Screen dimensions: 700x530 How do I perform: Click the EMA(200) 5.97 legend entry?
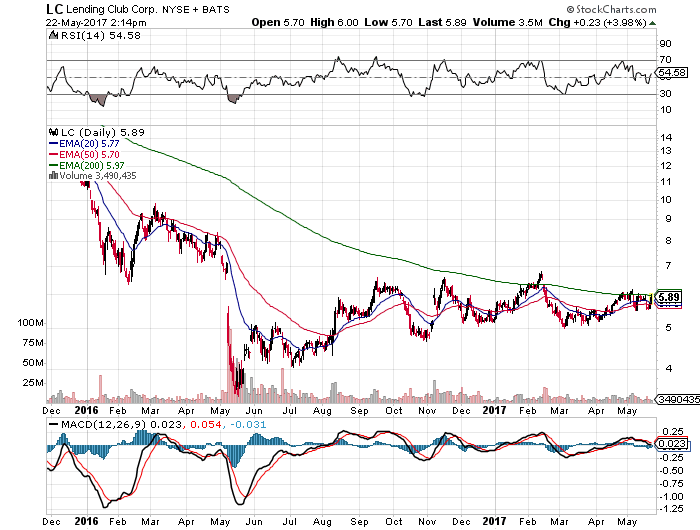87,165
